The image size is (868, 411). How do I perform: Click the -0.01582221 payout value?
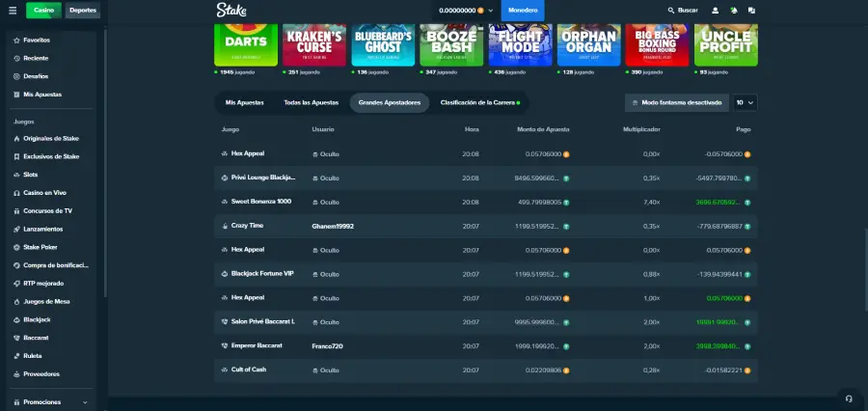(x=724, y=370)
